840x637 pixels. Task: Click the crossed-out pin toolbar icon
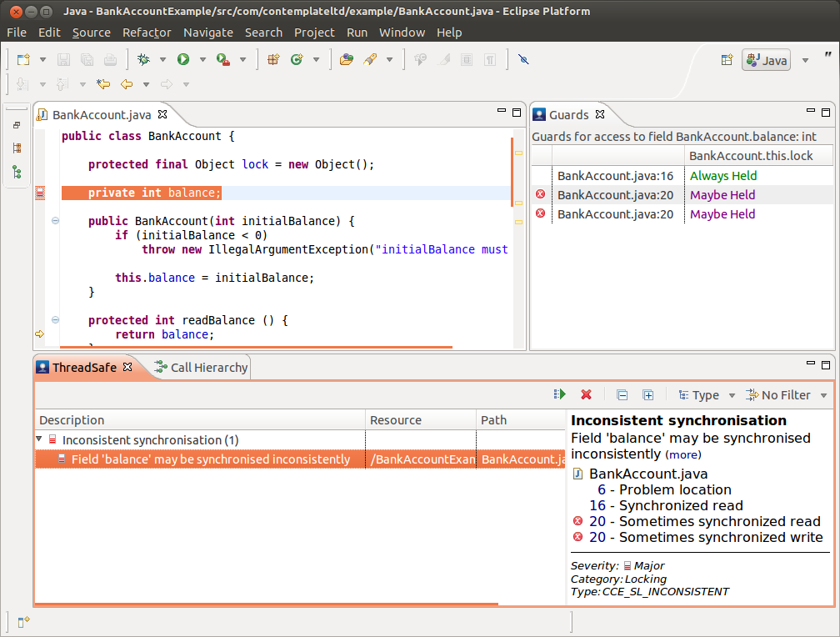point(523,59)
